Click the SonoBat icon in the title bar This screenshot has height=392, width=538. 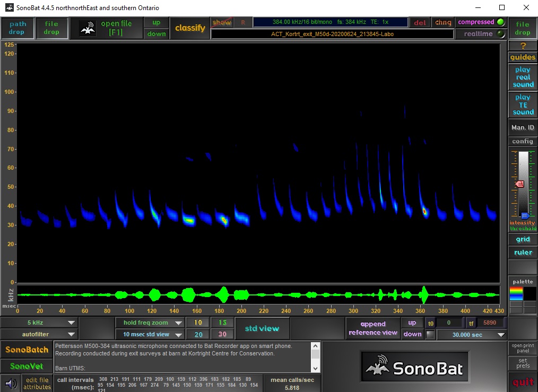coord(9,7)
